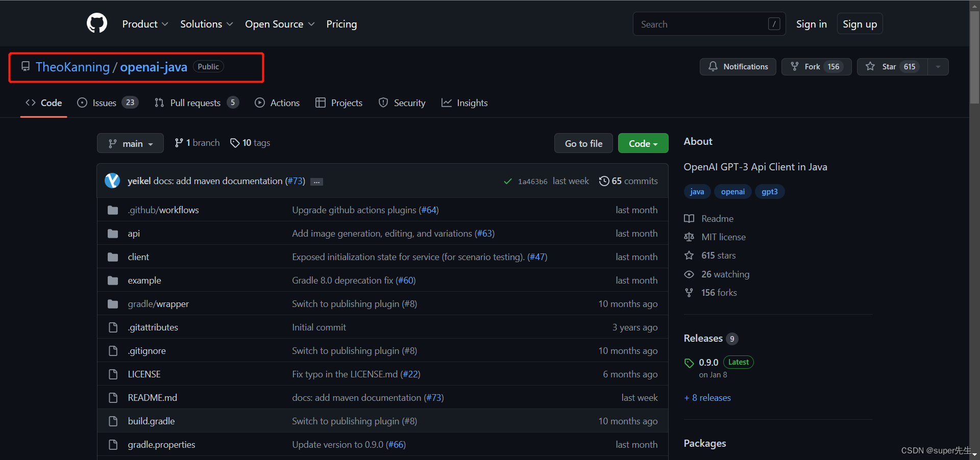Screen dimensions: 980x460
Task: Click the green check status icon
Action: [x=508, y=181]
